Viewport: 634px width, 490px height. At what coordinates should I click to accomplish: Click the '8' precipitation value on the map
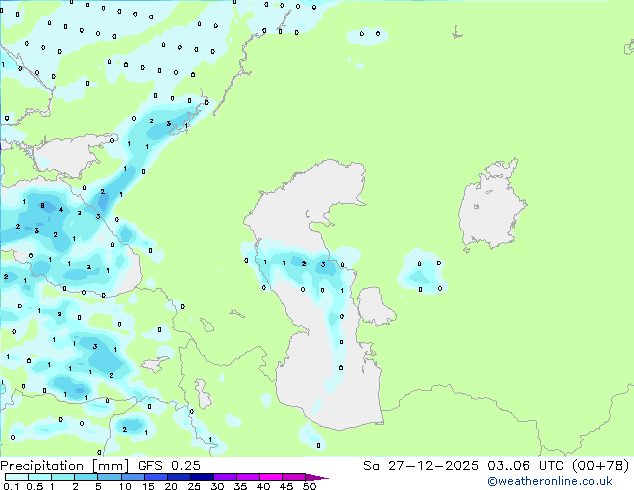pyautogui.click(x=42, y=205)
